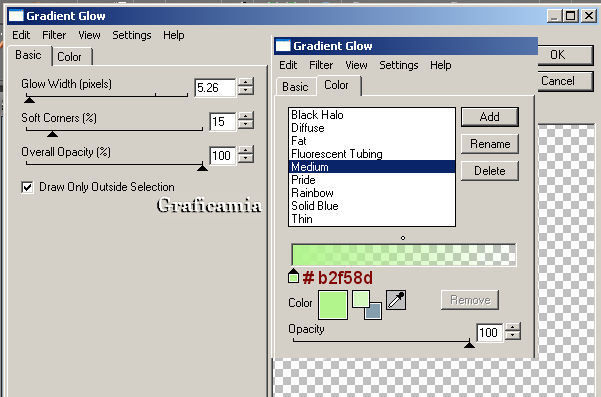The height and width of the screenshot is (397, 601).
Task: Click the Add preset button
Action: [489, 117]
